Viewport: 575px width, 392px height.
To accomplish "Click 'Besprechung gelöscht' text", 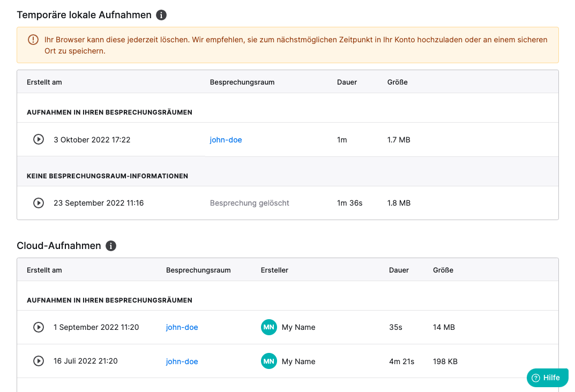I will (x=249, y=203).
